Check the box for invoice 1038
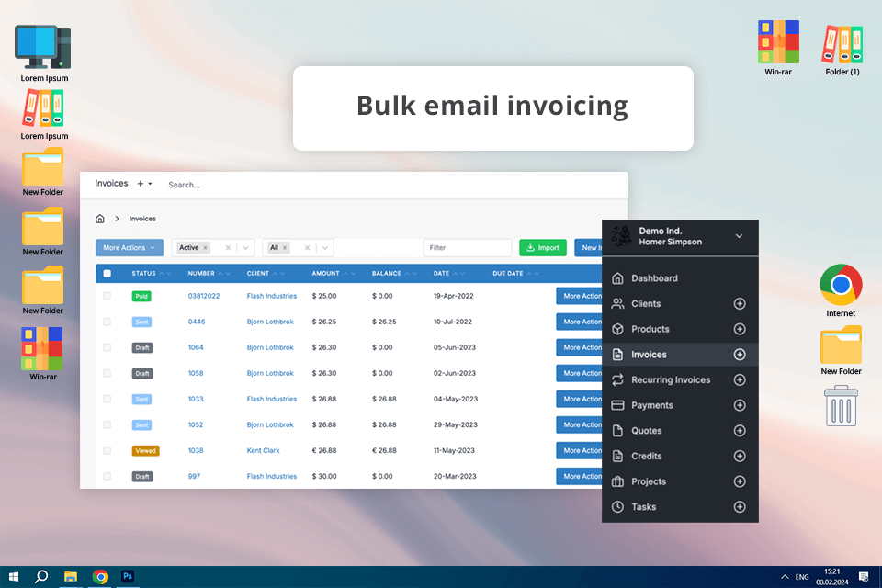This screenshot has width=882, height=588. (x=107, y=451)
